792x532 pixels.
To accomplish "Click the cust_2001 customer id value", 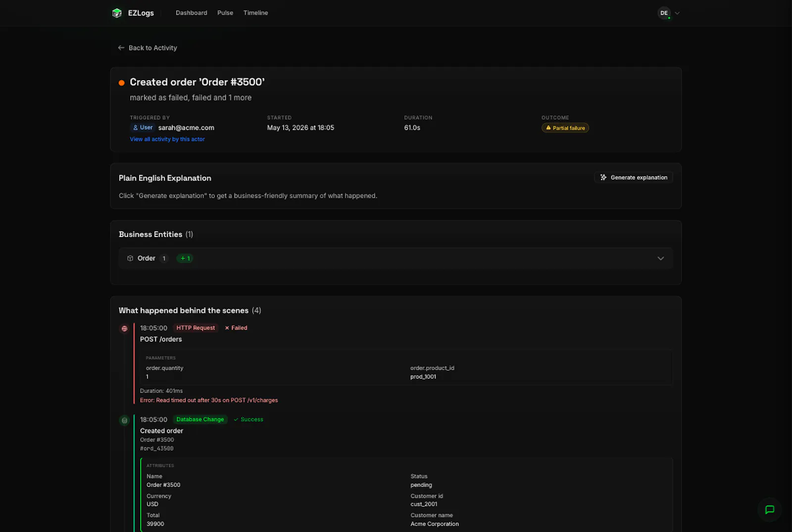I will [424, 504].
